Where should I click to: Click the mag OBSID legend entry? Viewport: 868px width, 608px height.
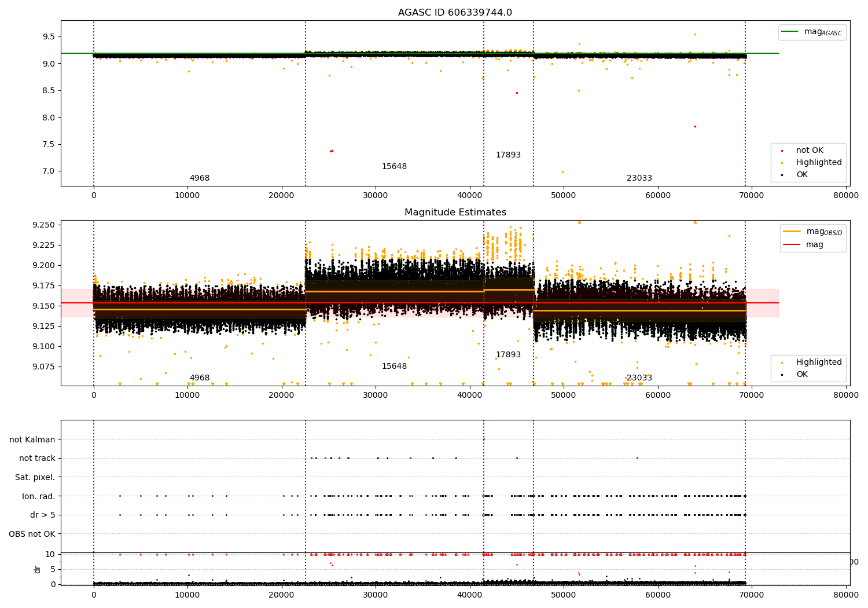813,232
